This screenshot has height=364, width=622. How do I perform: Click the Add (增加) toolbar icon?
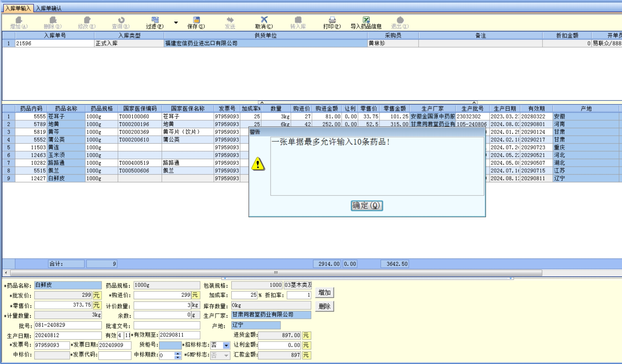(19, 20)
